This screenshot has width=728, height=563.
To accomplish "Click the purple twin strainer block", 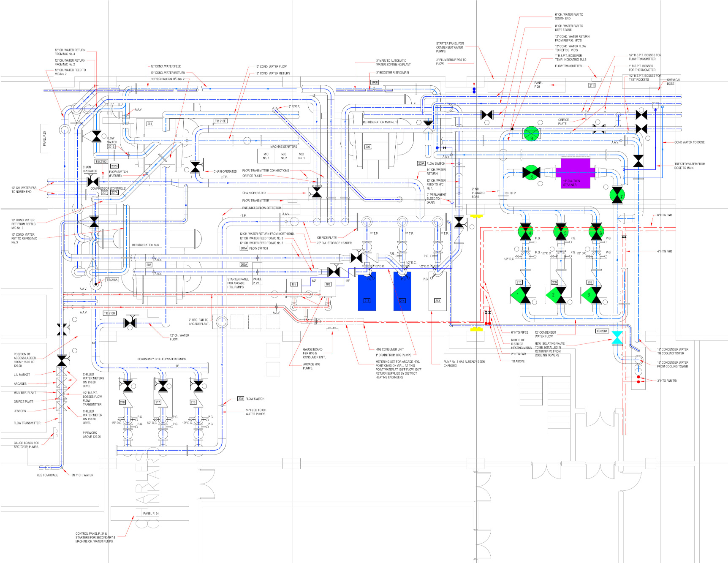I will [575, 173].
